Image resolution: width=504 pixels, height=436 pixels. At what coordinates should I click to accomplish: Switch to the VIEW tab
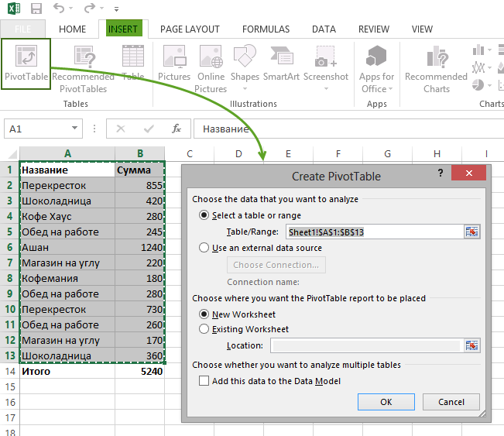[x=422, y=29]
